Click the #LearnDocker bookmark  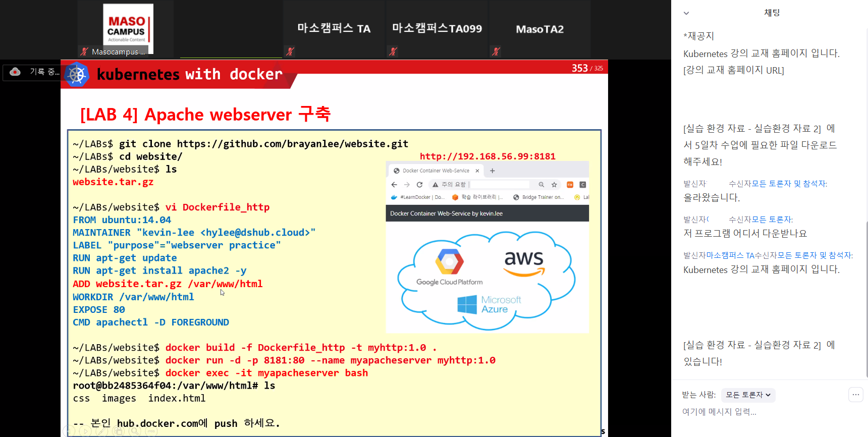[418, 197]
